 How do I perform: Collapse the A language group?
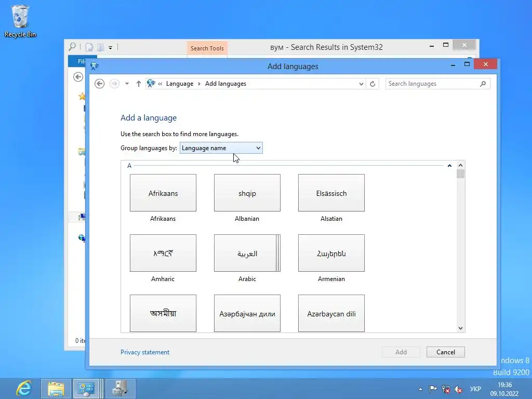(449, 166)
